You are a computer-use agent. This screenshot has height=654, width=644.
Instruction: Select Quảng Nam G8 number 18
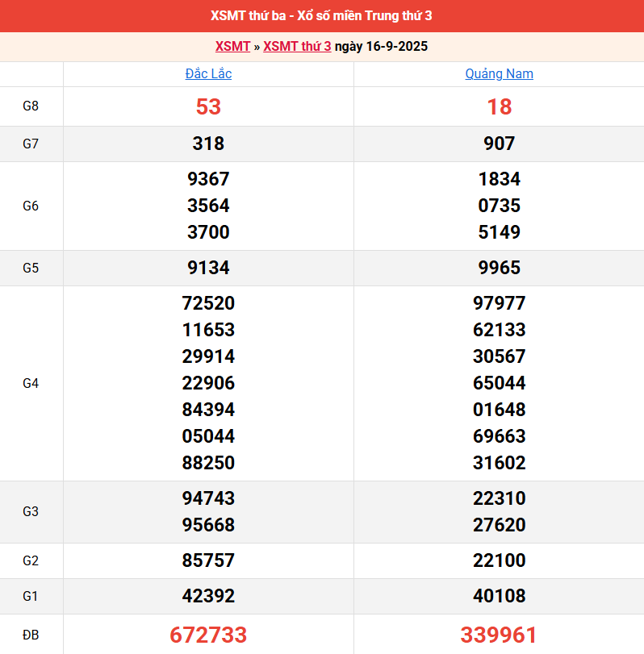[499, 106]
